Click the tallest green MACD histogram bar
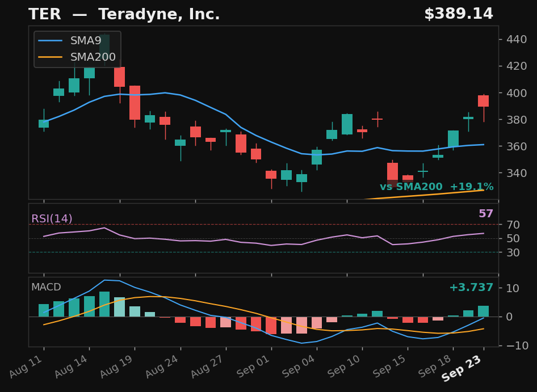Screen dimensions: 537x392 [104, 304]
